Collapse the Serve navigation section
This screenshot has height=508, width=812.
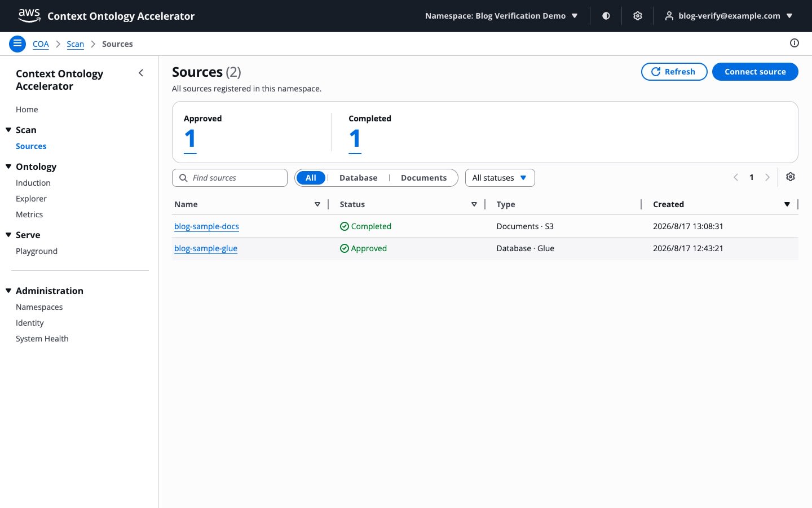8,235
